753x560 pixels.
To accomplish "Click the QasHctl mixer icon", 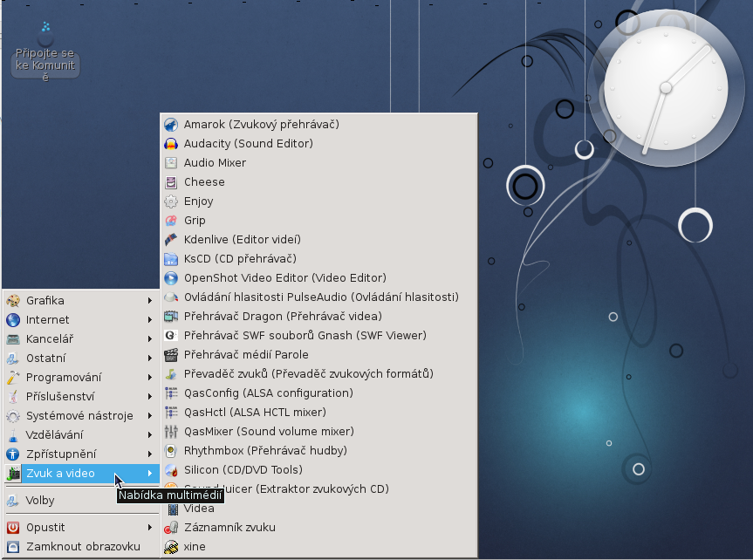I will (x=171, y=413).
